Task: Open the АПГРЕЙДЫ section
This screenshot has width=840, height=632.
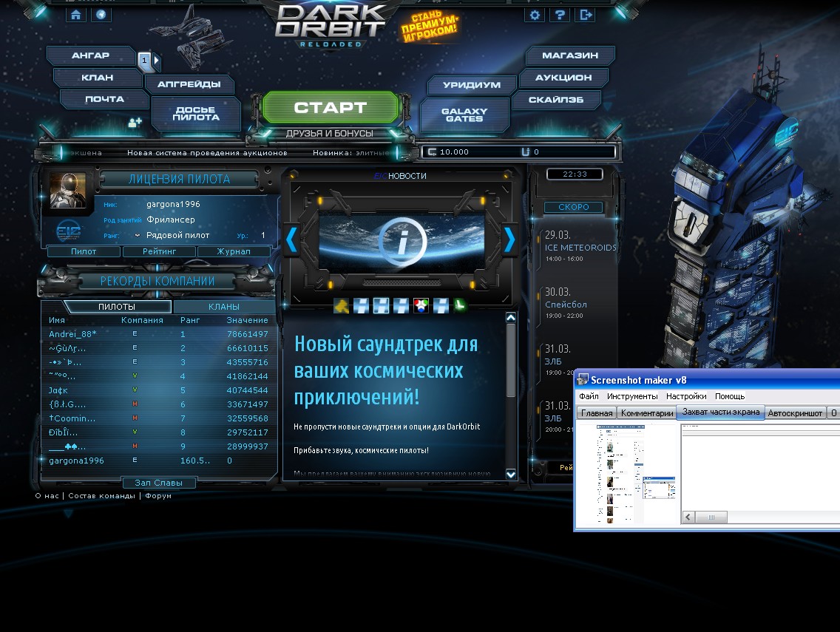Action: click(x=189, y=84)
